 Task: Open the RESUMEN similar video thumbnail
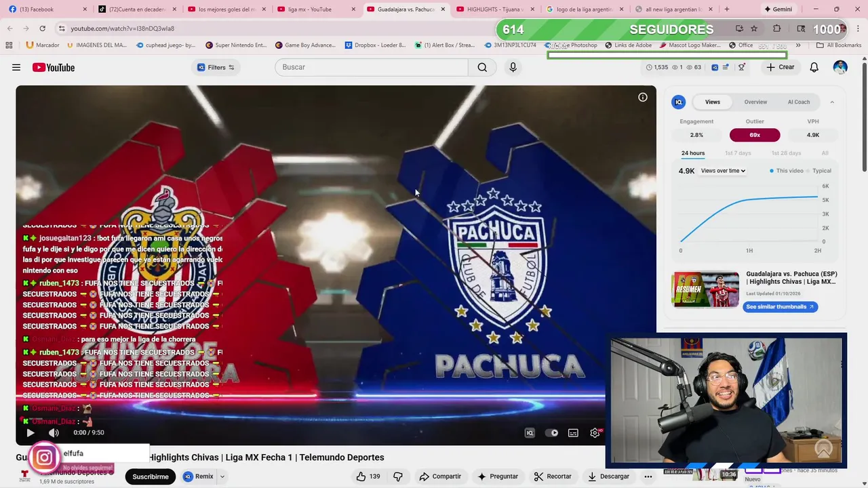705,289
